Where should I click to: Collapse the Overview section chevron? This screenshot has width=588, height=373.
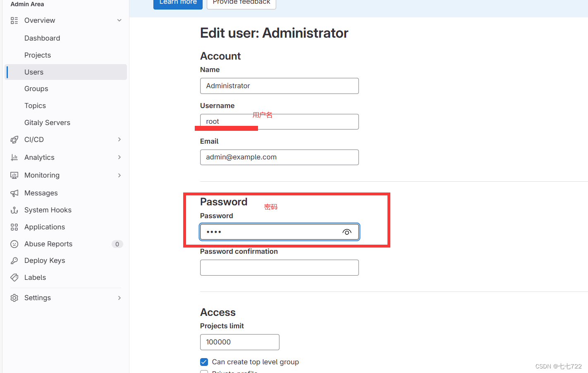coord(120,20)
